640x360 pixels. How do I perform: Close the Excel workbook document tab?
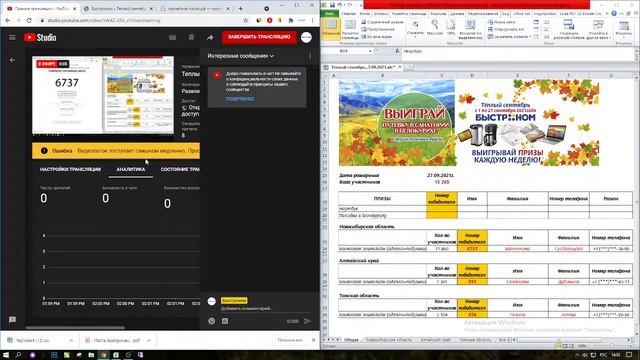[400, 67]
